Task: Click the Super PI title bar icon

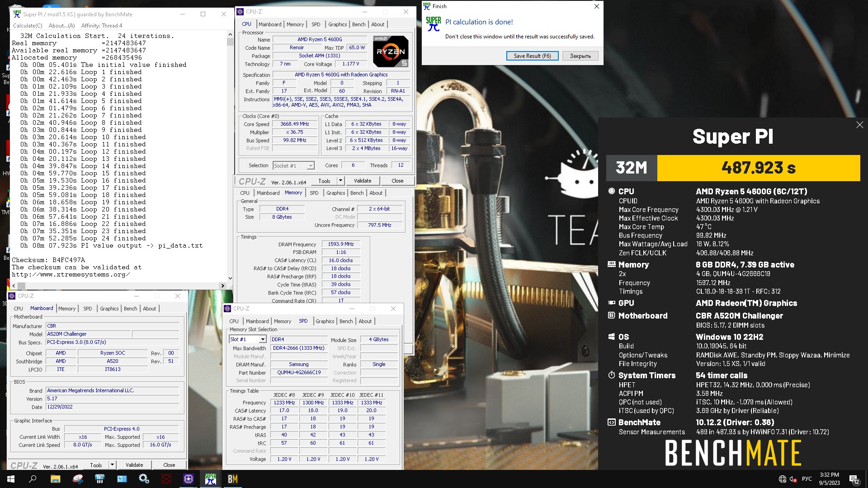Action: pos(17,14)
